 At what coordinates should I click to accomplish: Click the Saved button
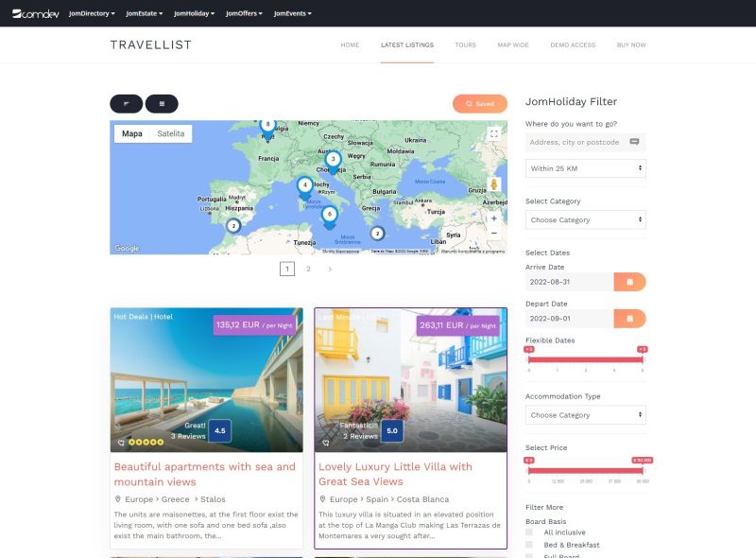[x=480, y=103]
